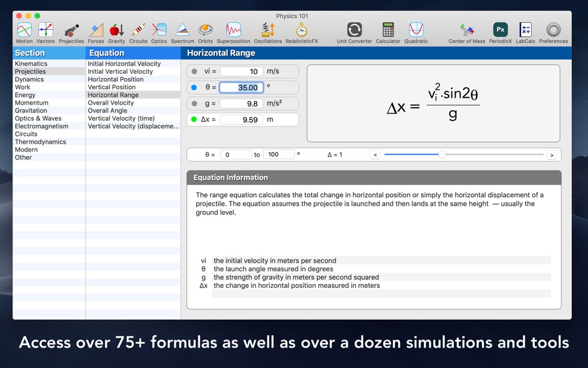588x368 pixels.
Task: Open the LabCalc tool
Action: coord(525,33)
